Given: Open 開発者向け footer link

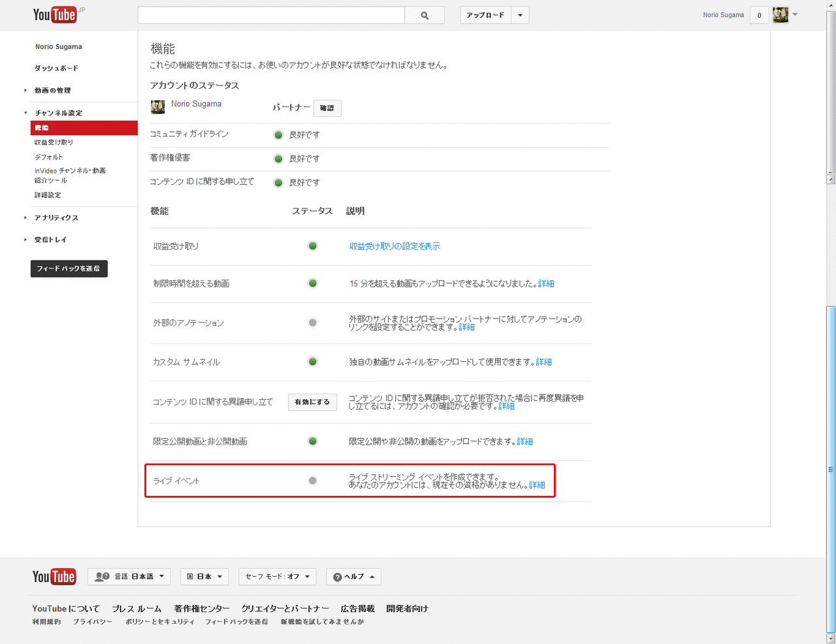Looking at the screenshot, I should tap(407, 609).
